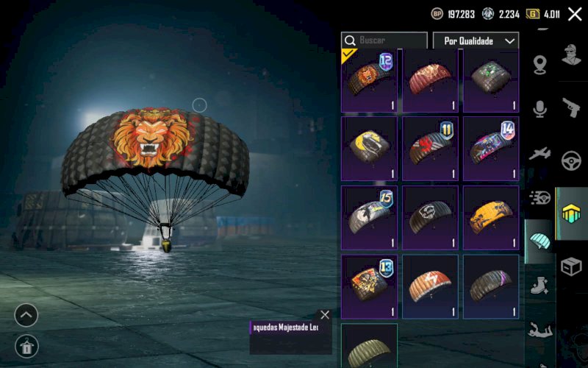Select the weapon pistol category icon

coord(571,107)
